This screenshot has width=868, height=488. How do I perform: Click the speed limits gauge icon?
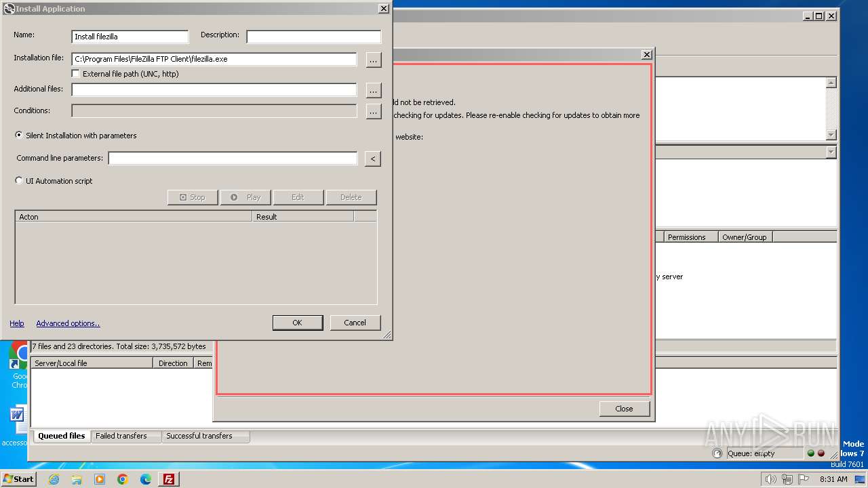tap(717, 453)
